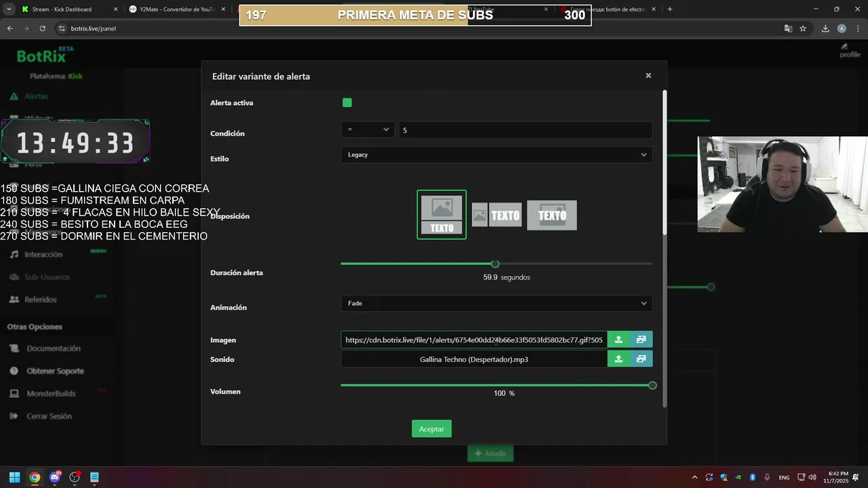Open the Translate page icon
The width and height of the screenshot is (868, 488).
788,28
